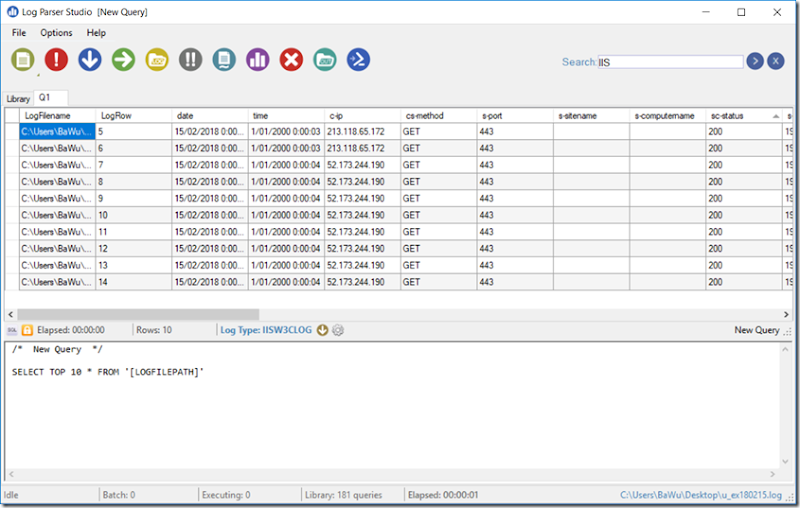
Task: Sort by the LogFilename column header
Action: (x=57, y=116)
